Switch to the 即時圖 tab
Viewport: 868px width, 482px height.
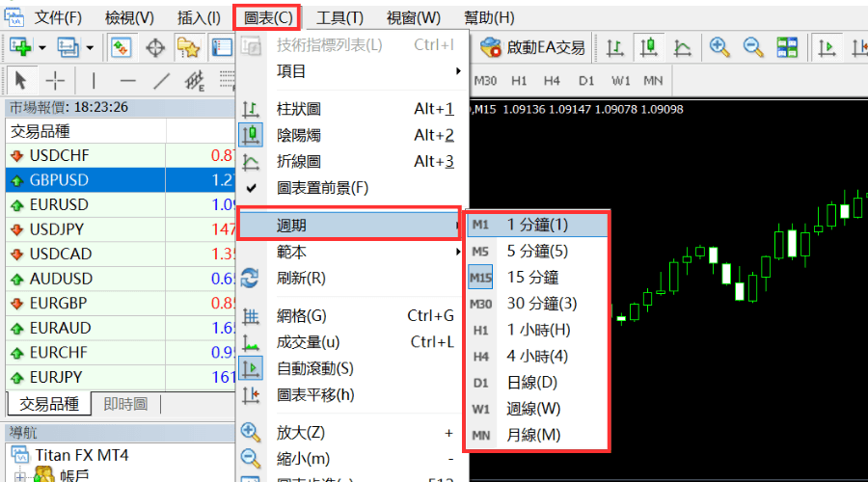pos(125,404)
